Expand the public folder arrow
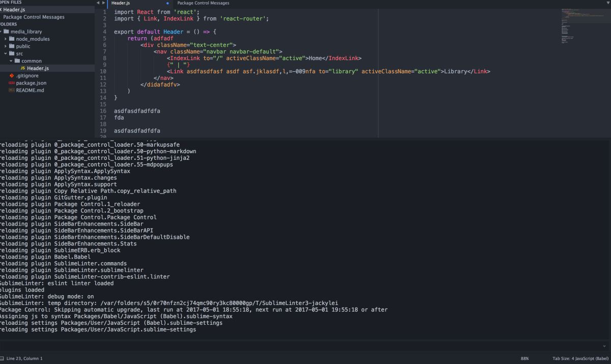The height and width of the screenshot is (364, 611). click(6, 46)
